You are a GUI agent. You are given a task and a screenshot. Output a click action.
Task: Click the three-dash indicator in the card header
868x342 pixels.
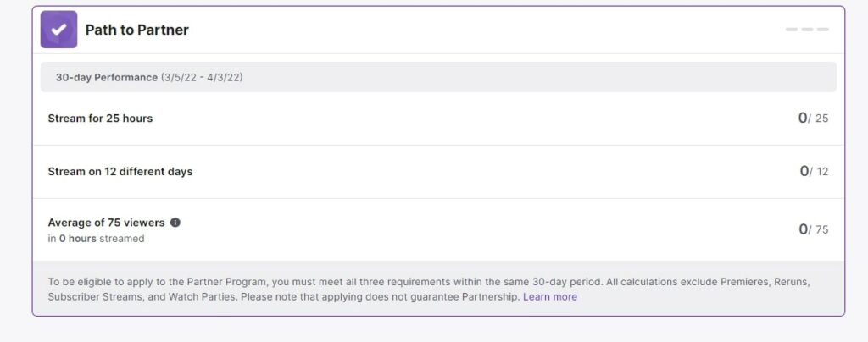[x=807, y=30]
